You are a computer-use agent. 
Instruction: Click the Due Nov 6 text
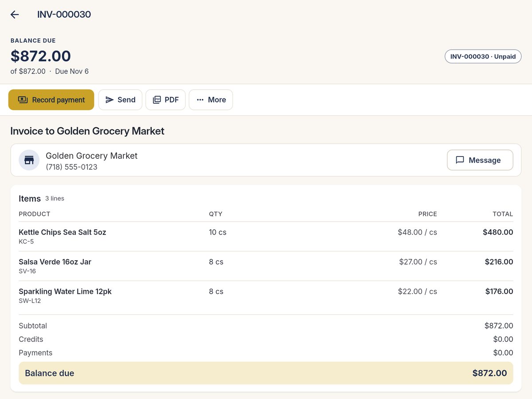point(72,71)
